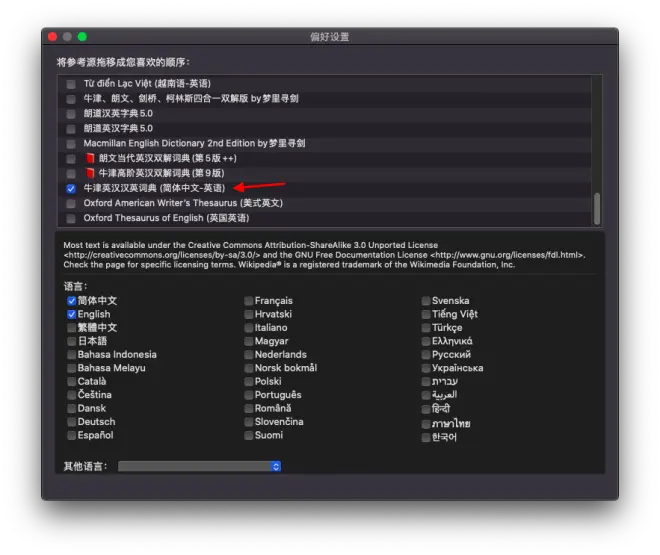
Task: Enable the Italiano language
Action: (x=249, y=328)
